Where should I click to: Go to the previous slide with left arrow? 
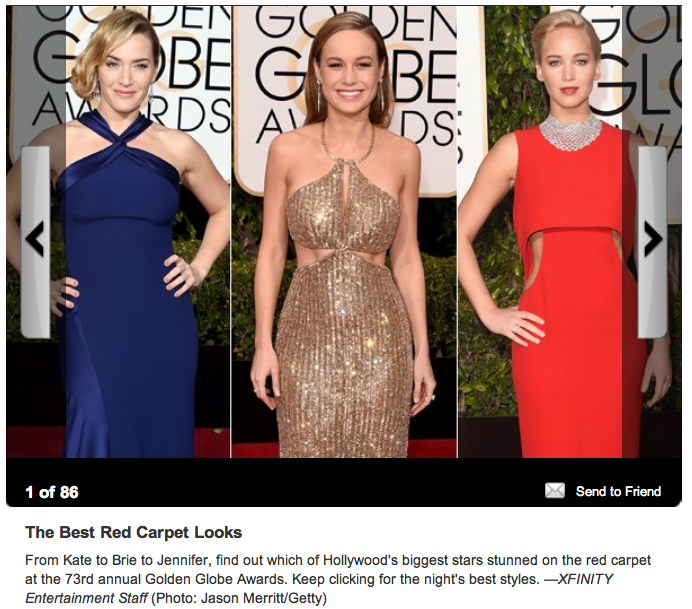pyautogui.click(x=35, y=242)
